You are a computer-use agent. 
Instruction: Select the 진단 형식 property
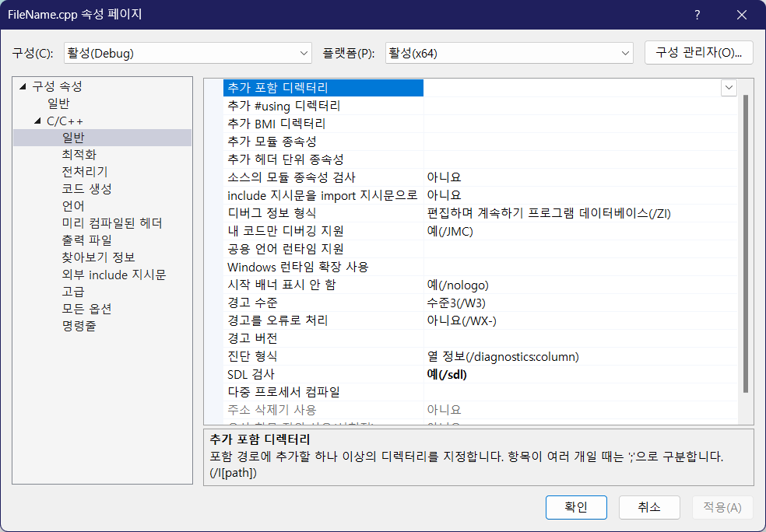(323, 356)
